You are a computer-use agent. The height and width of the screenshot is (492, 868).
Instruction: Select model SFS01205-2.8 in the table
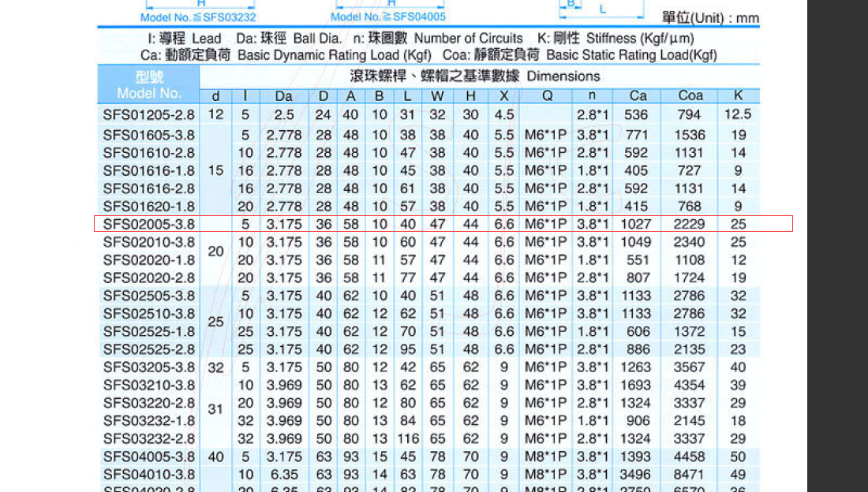click(x=148, y=114)
